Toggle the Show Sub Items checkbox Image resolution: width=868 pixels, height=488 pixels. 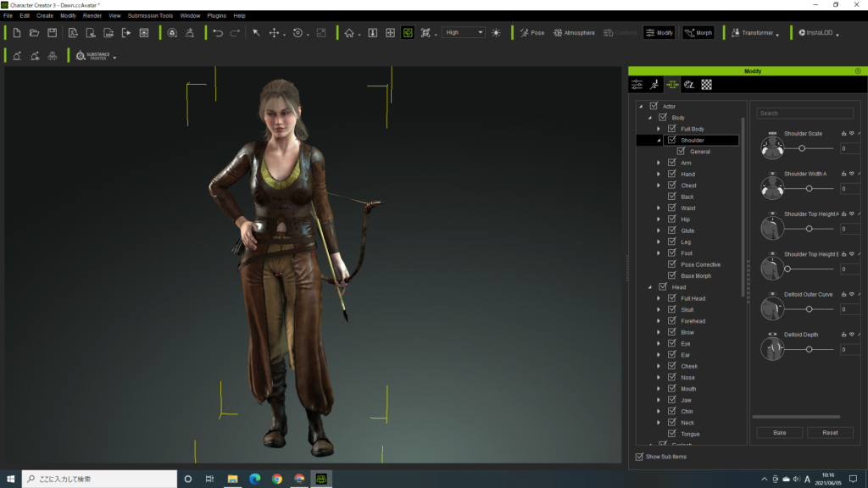(x=639, y=457)
